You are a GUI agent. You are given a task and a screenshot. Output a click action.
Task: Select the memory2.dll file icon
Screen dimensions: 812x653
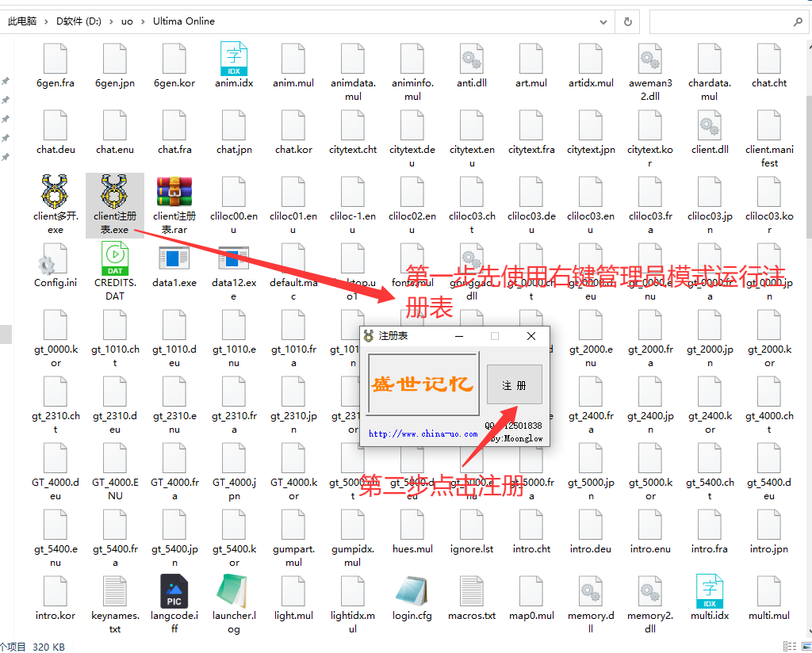tap(650, 591)
